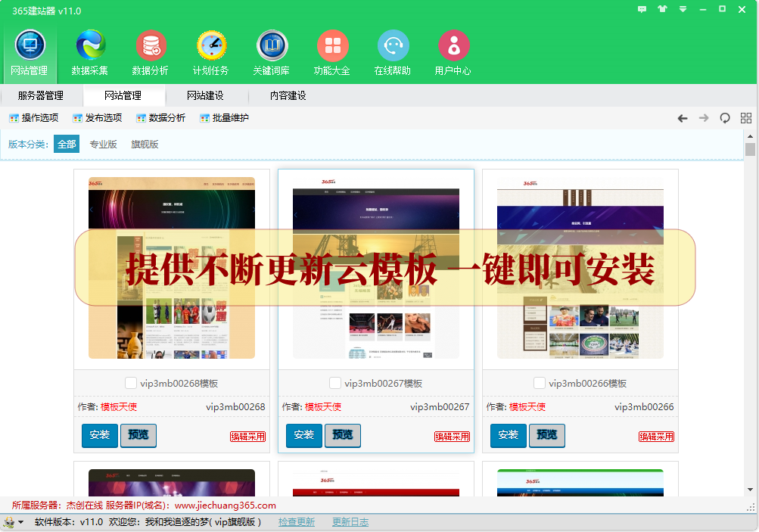Screen dimensions: 759x532
Task: Open the title bar dropdown menu arrow
Action: tap(683, 9)
